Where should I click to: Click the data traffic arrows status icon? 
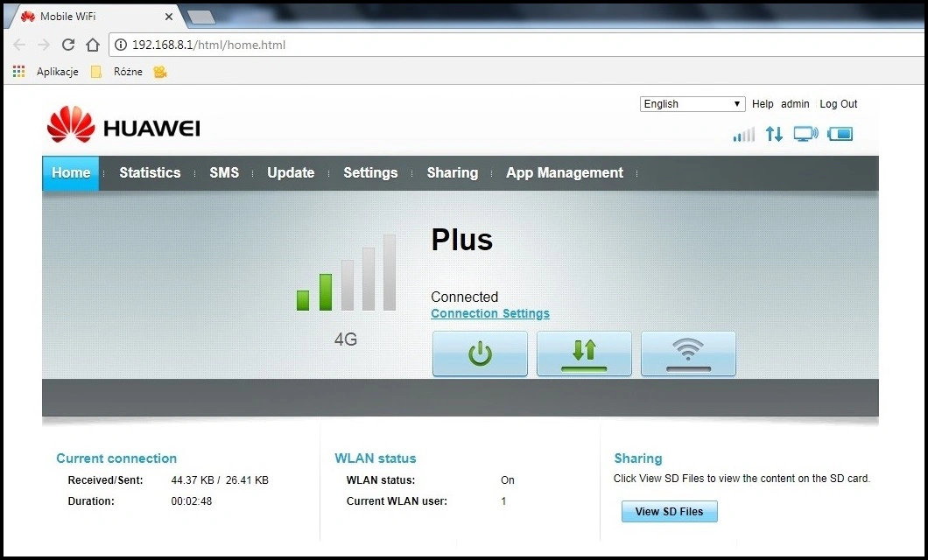[x=774, y=134]
